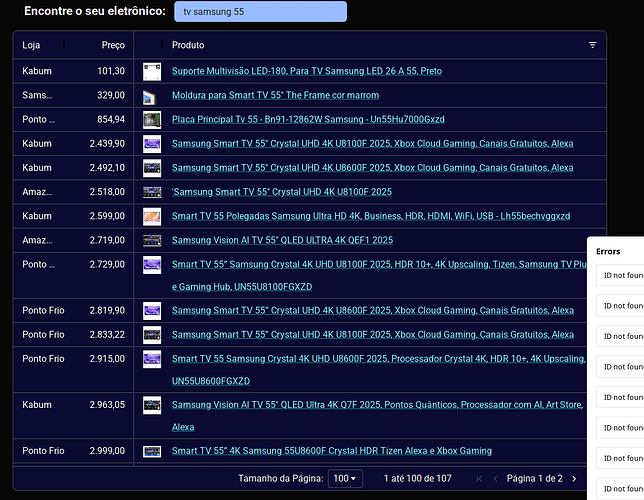The width and height of the screenshot is (644, 500).
Task: Open the Smart TV 55" 4K Samsung 55U8600F Tizen link
Action: point(331,451)
